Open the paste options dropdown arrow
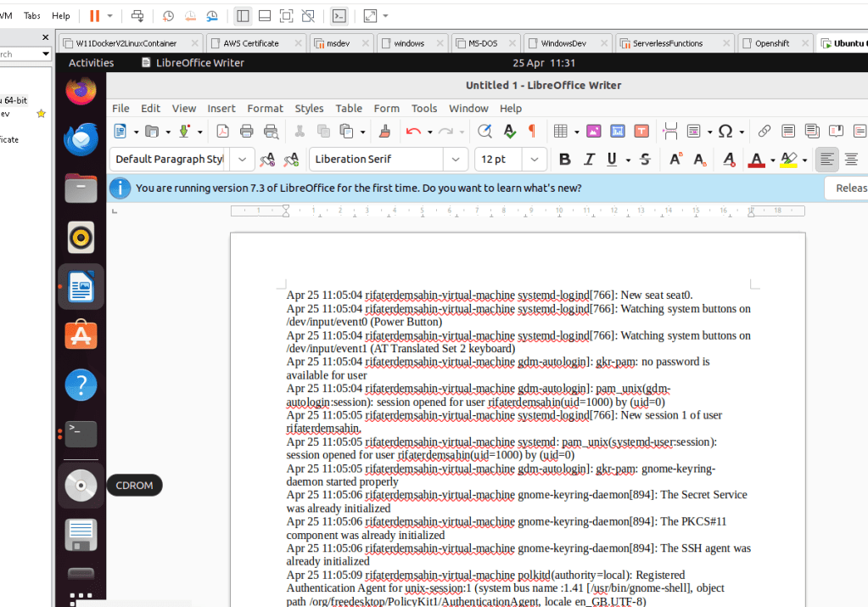The image size is (868, 607). pyautogui.click(x=362, y=132)
